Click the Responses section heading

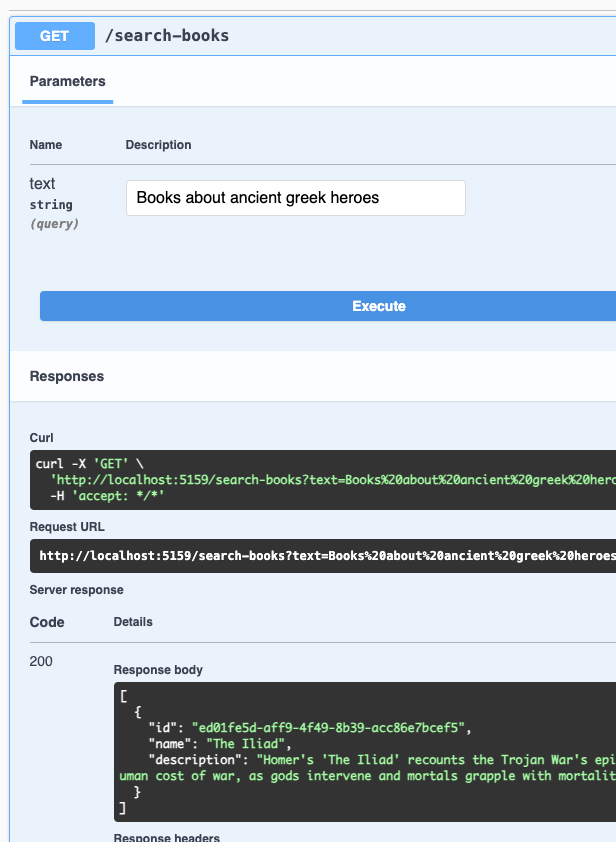click(x=67, y=376)
